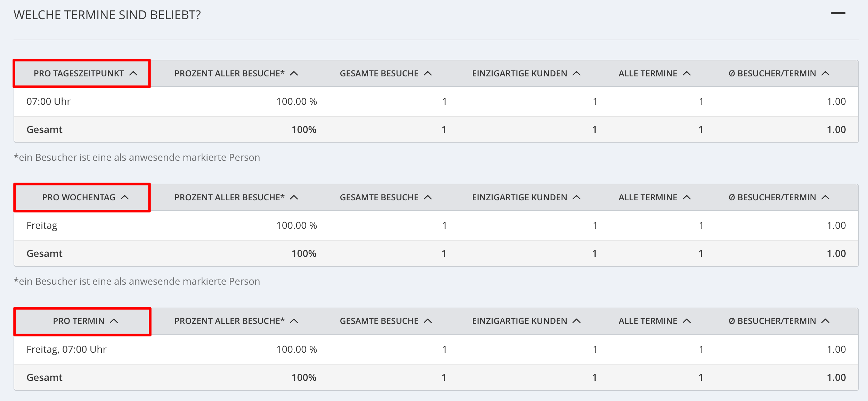Sort Pro Termin table by Gesamte Besuche
The width and height of the screenshot is (868, 401).
(x=386, y=321)
